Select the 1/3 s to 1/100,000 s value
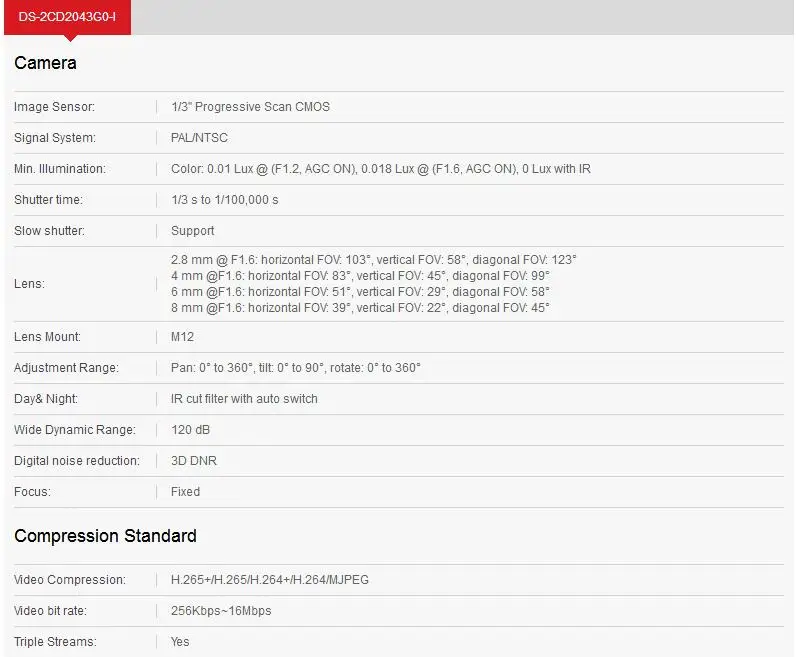Viewport: 796px width, 657px height. pyautogui.click(x=224, y=200)
